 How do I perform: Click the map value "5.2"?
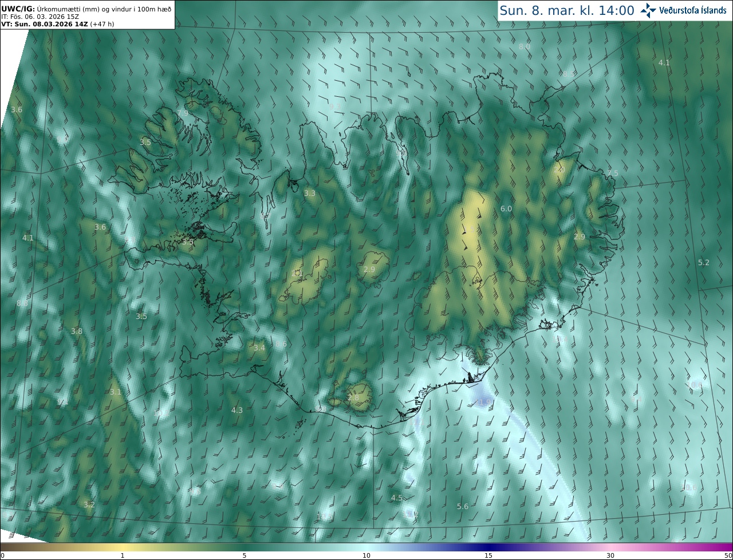click(x=704, y=262)
